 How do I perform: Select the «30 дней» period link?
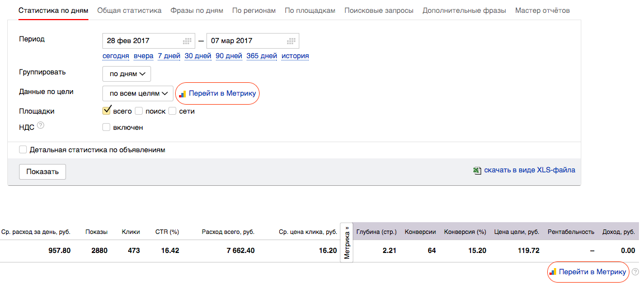click(198, 56)
